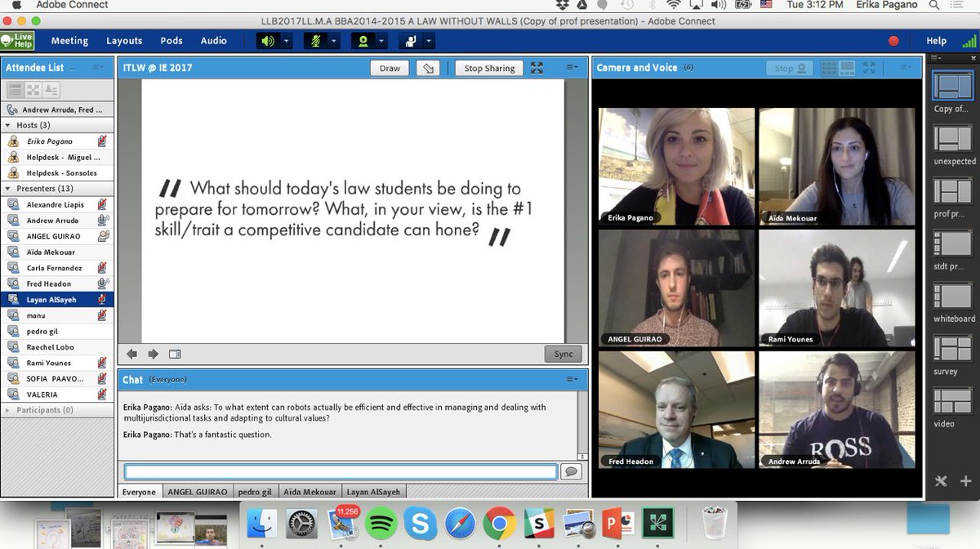Select Erika Pagano in attendee list
This screenshot has height=549, width=980.
coord(57,141)
